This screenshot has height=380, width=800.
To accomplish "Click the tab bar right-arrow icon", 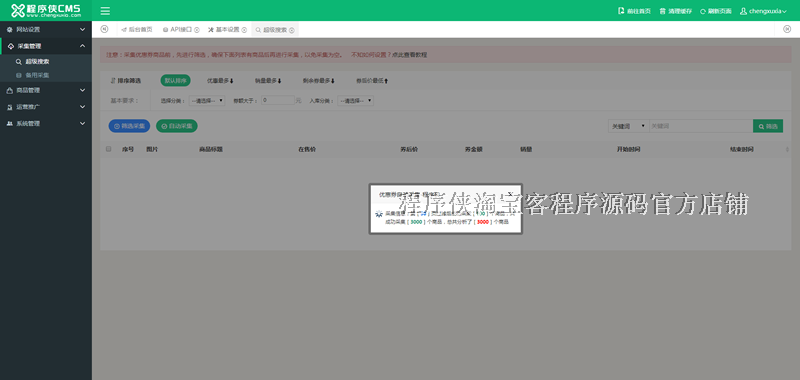I will click(x=787, y=30).
